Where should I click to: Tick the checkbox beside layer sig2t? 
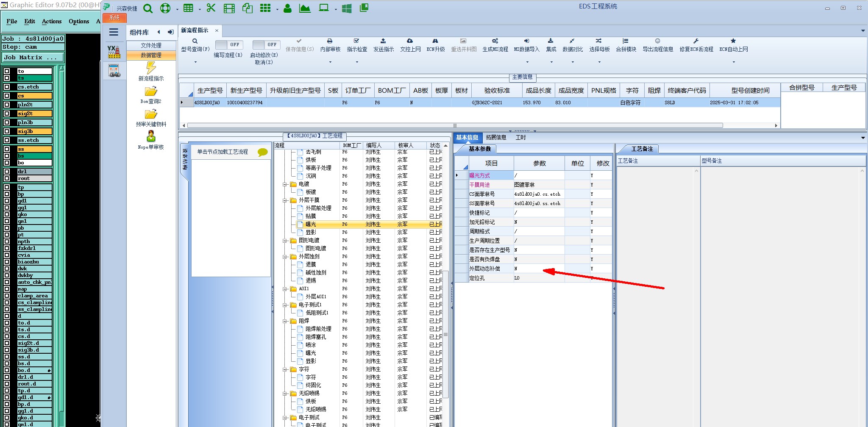click(7, 114)
